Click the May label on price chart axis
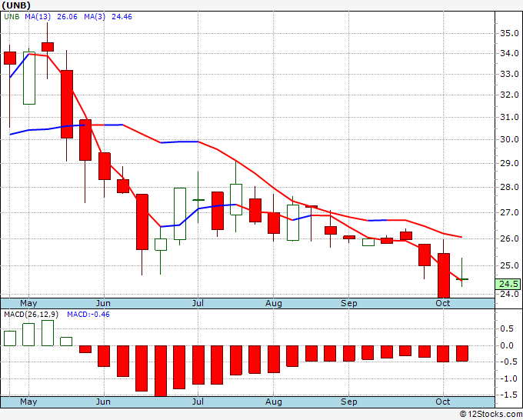 coord(28,303)
